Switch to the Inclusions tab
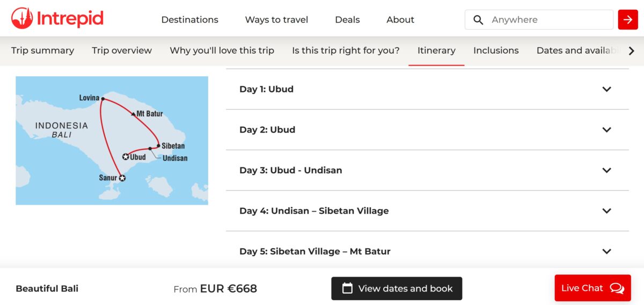 pyautogui.click(x=496, y=50)
